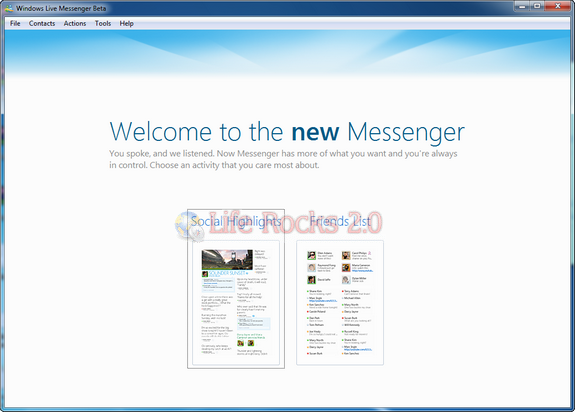Open the Actions menu

click(75, 23)
